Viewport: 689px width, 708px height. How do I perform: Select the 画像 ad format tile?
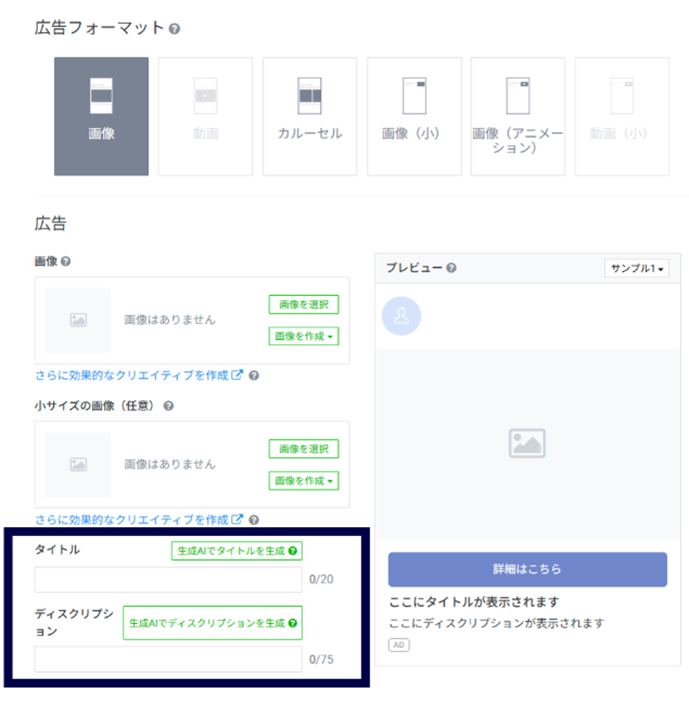101,116
